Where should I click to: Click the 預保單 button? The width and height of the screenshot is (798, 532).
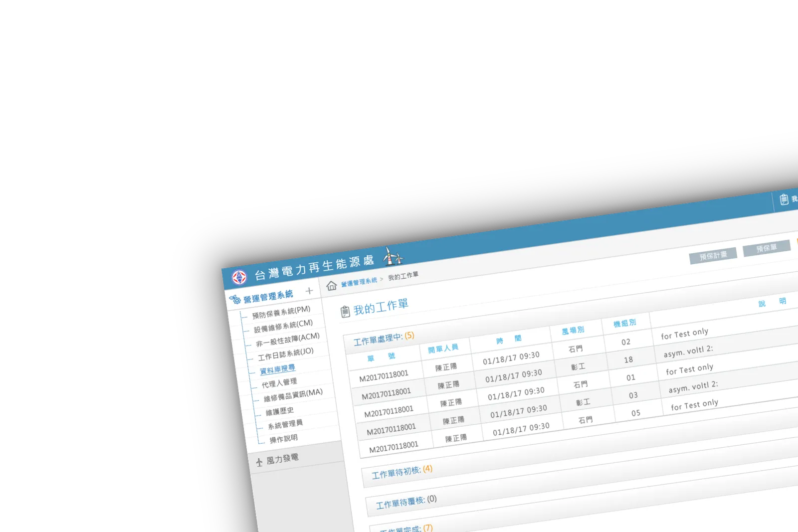click(767, 248)
